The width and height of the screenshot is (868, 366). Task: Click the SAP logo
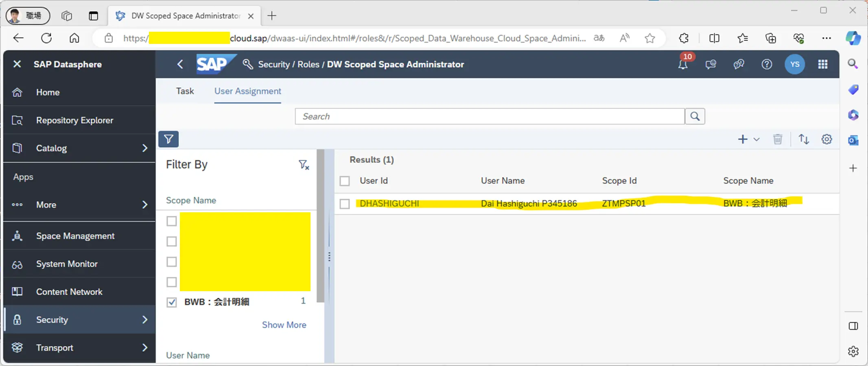click(x=216, y=64)
